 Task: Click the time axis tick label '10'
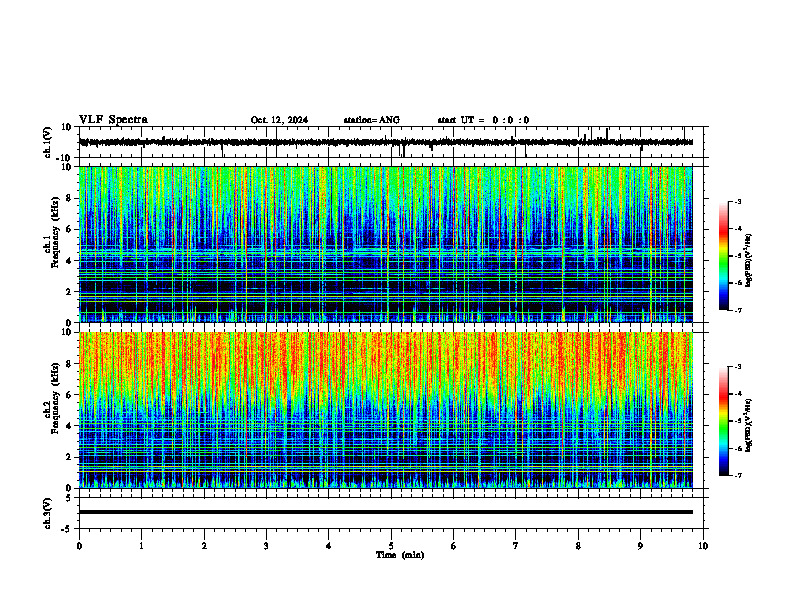point(703,546)
